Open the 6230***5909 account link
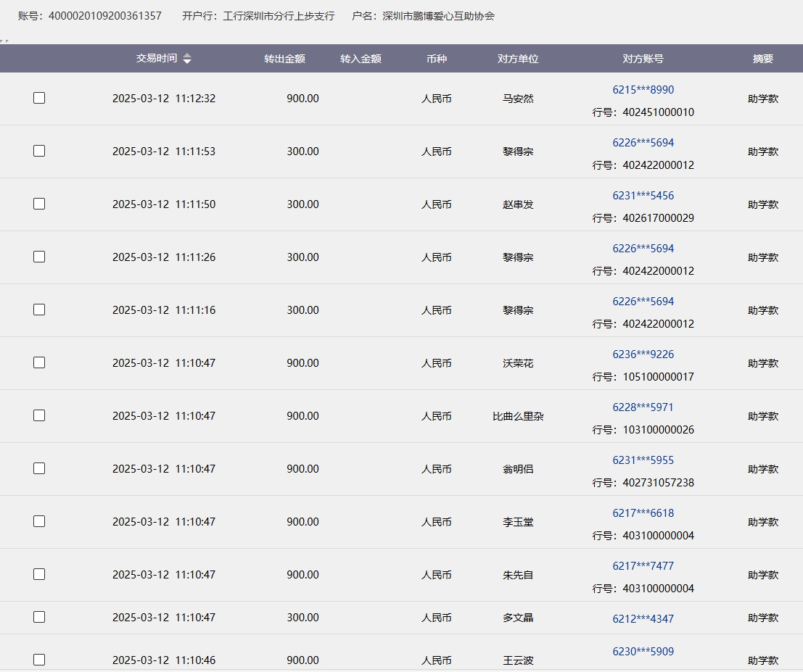The width and height of the screenshot is (803, 672). [643, 652]
